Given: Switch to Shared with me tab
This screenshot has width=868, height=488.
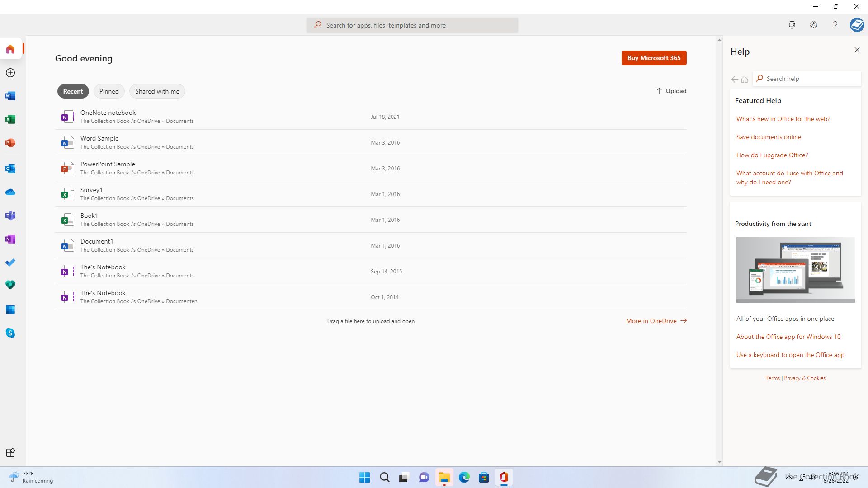Looking at the screenshot, I should [157, 91].
